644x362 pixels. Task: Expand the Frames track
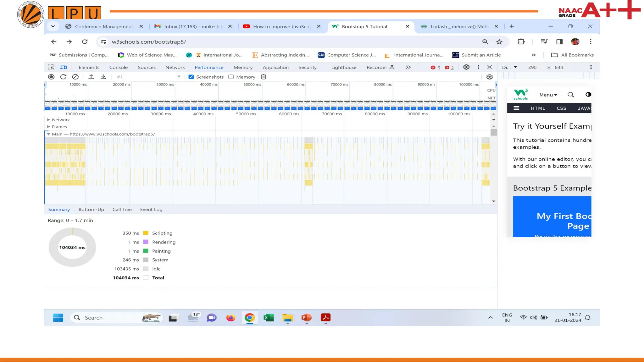point(49,127)
